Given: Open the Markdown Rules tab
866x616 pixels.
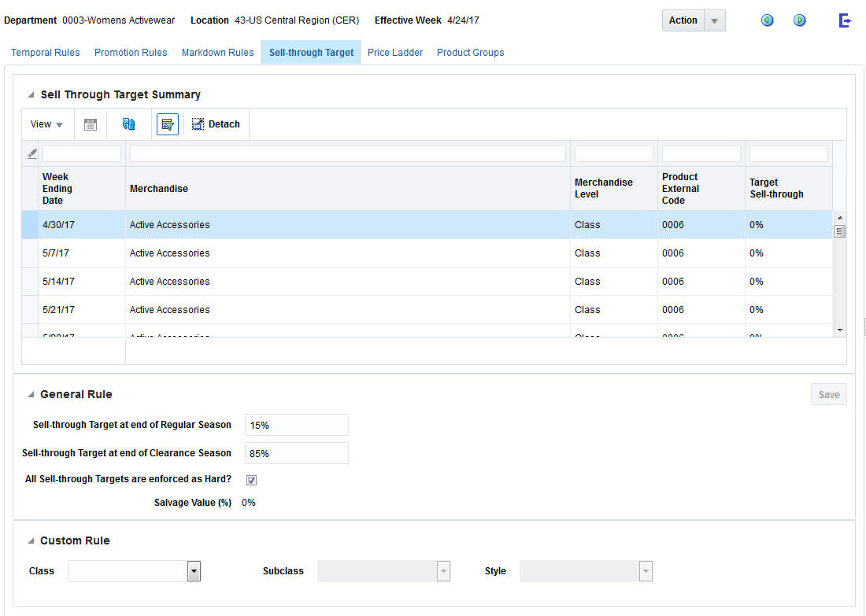Looking at the screenshot, I should point(217,53).
